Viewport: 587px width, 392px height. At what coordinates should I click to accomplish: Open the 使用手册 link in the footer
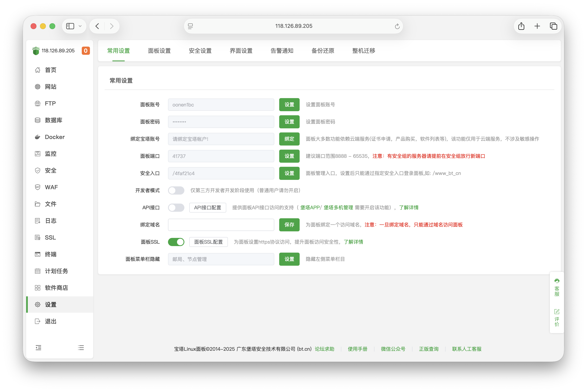357,349
